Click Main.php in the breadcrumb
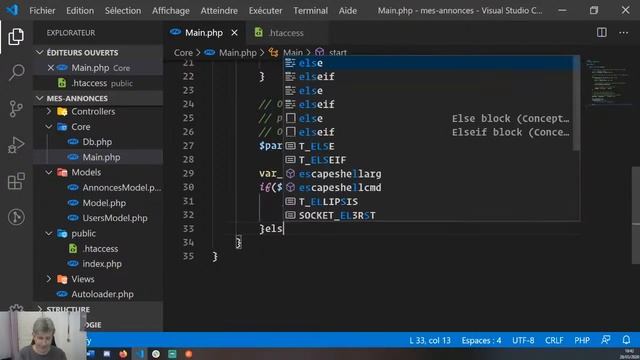The height and width of the screenshot is (360, 640). pyautogui.click(x=238, y=53)
